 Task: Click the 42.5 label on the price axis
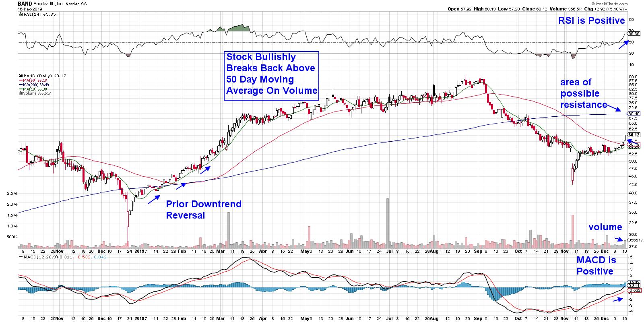click(633, 184)
